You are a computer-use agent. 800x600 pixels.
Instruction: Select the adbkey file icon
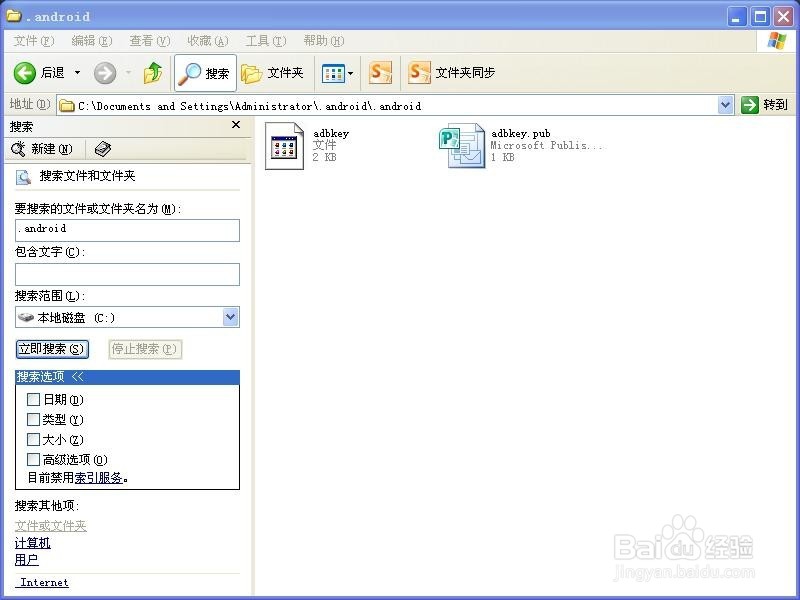point(284,145)
